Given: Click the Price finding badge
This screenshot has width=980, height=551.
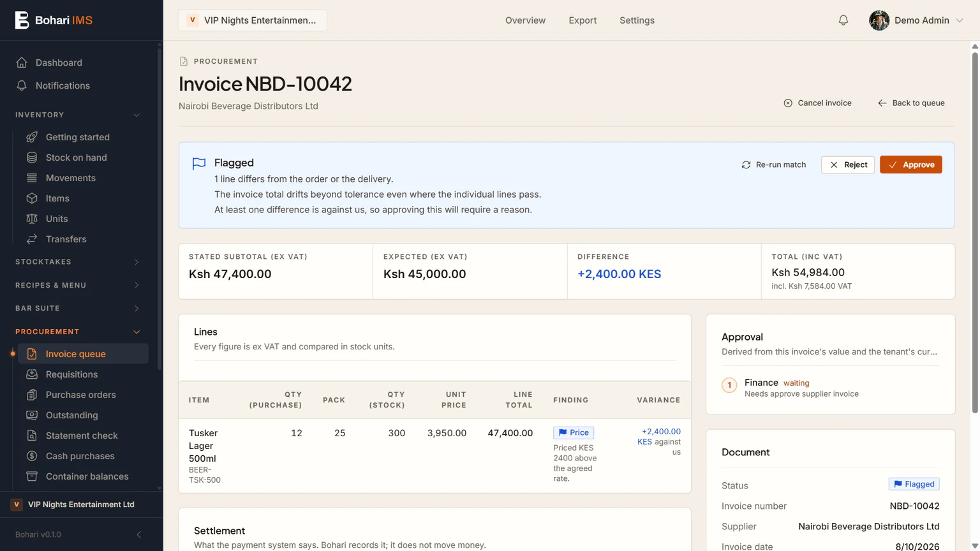Looking at the screenshot, I should point(574,432).
